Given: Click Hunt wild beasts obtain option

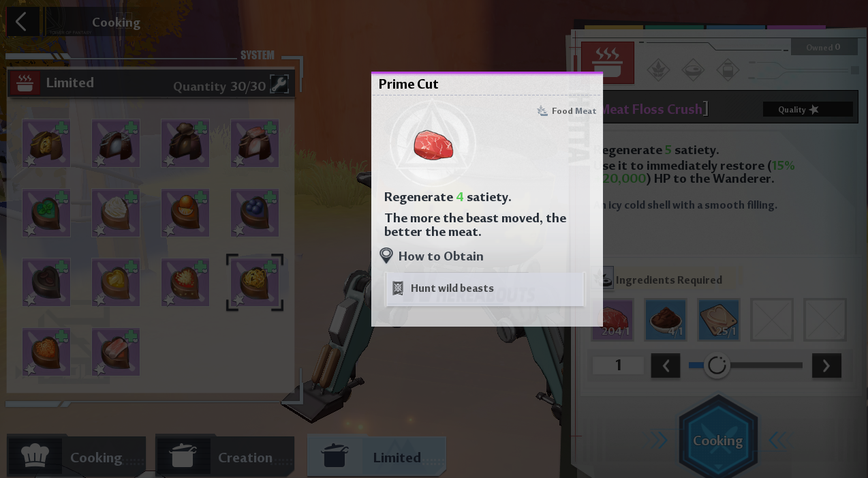Looking at the screenshot, I should tap(485, 288).
